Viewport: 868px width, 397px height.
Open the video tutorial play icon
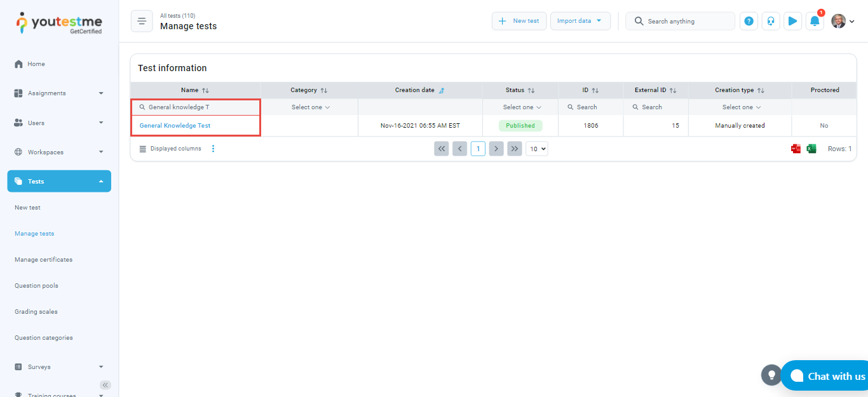pos(792,21)
